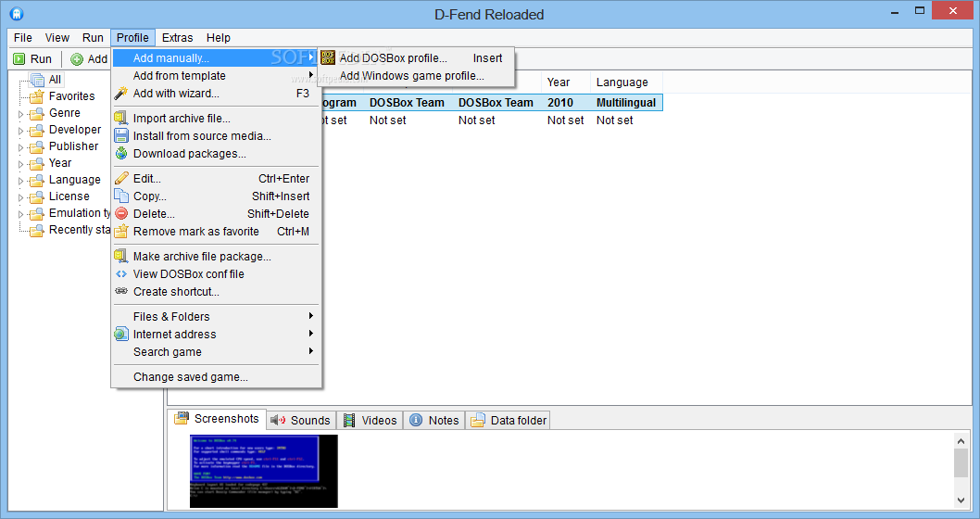
Task: Click the Profile menu title
Action: tap(132, 37)
